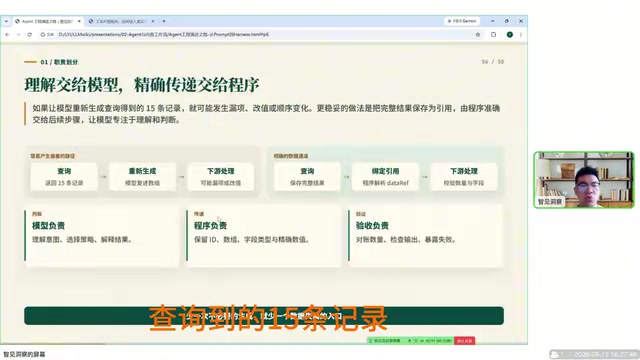Close the second browser tab
The image size is (640, 360).
click(x=153, y=21)
